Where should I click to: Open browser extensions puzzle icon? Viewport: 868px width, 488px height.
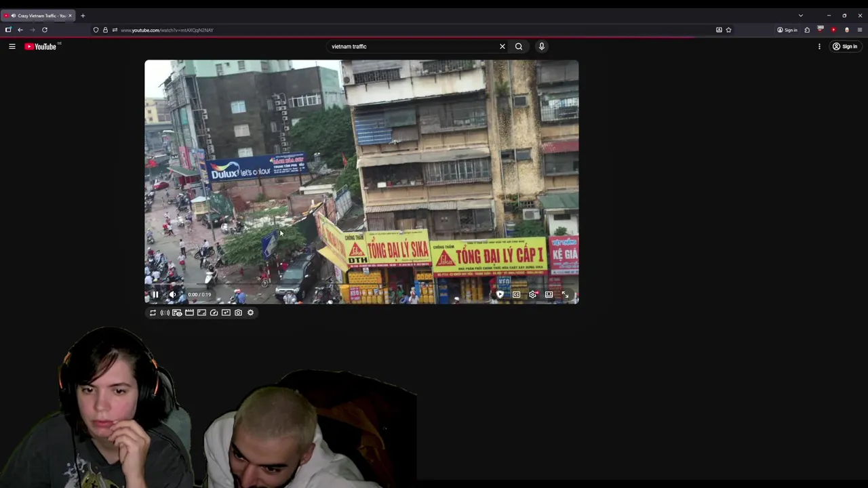click(807, 30)
